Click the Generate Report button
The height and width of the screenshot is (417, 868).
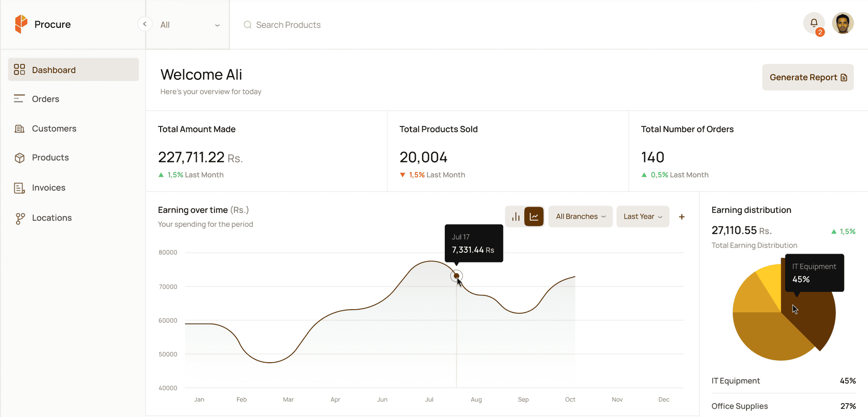click(808, 77)
